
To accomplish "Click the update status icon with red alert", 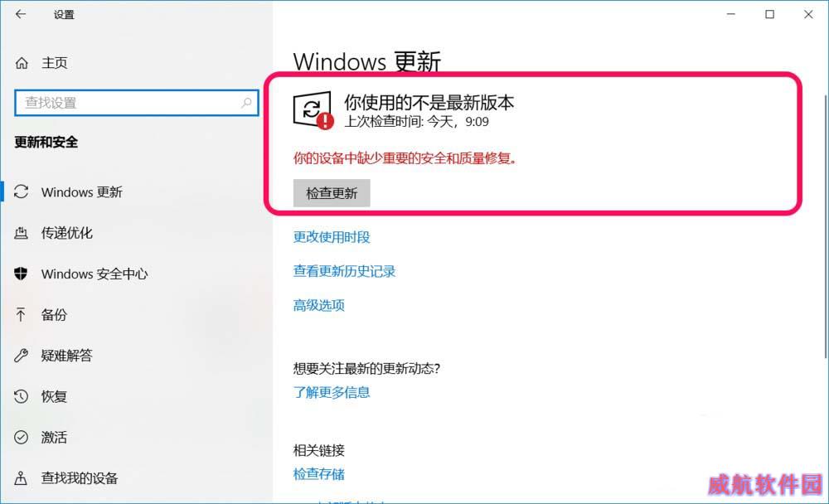I will click(x=313, y=110).
